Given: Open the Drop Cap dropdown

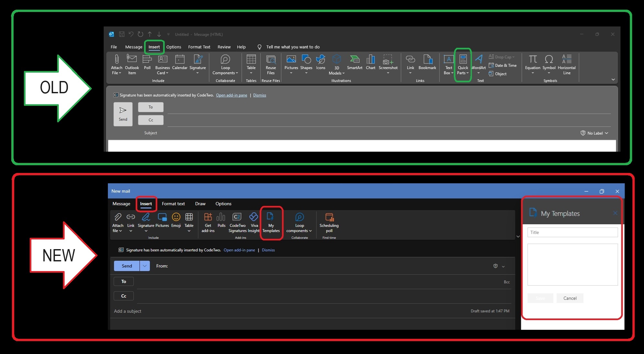Looking at the screenshot, I should [x=502, y=57].
